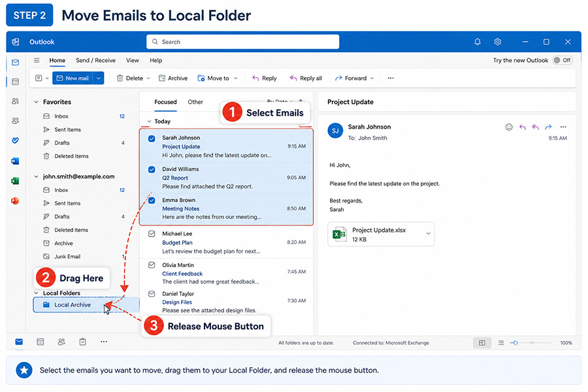The image size is (588, 392).
Task: Click the Forward button
Action: tap(351, 78)
